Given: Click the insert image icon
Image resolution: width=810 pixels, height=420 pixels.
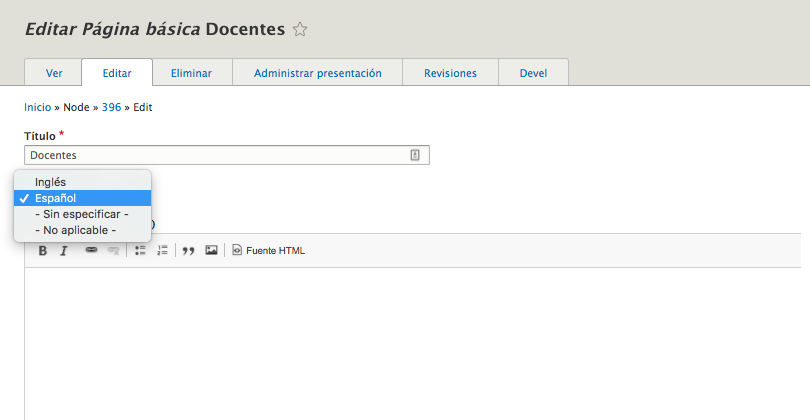Looking at the screenshot, I should pos(211,251).
